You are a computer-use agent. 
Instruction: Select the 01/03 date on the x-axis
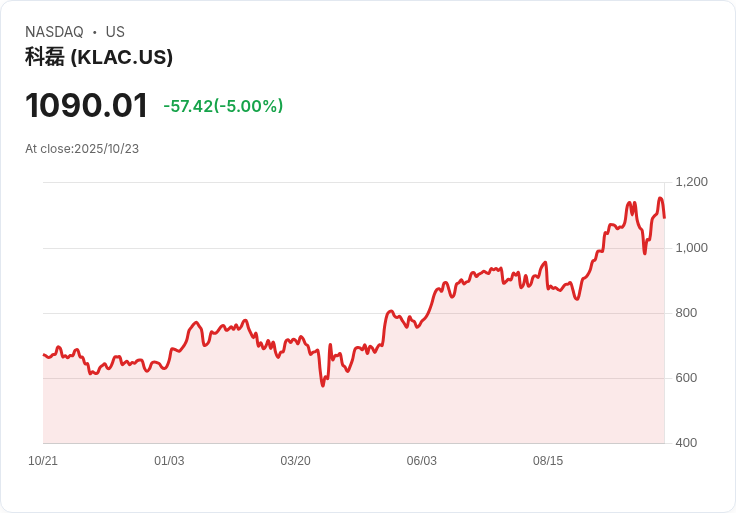tap(169, 461)
